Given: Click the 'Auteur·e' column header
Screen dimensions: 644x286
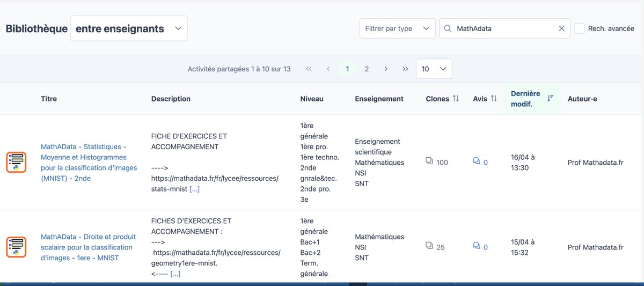Looking at the screenshot, I should click(x=582, y=99).
